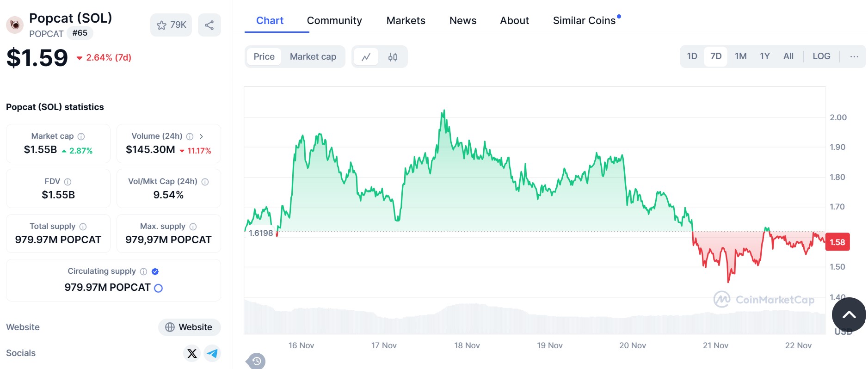The height and width of the screenshot is (369, 868).
Task: Switch to the Chart tab
Action: [x=270, y=21]
